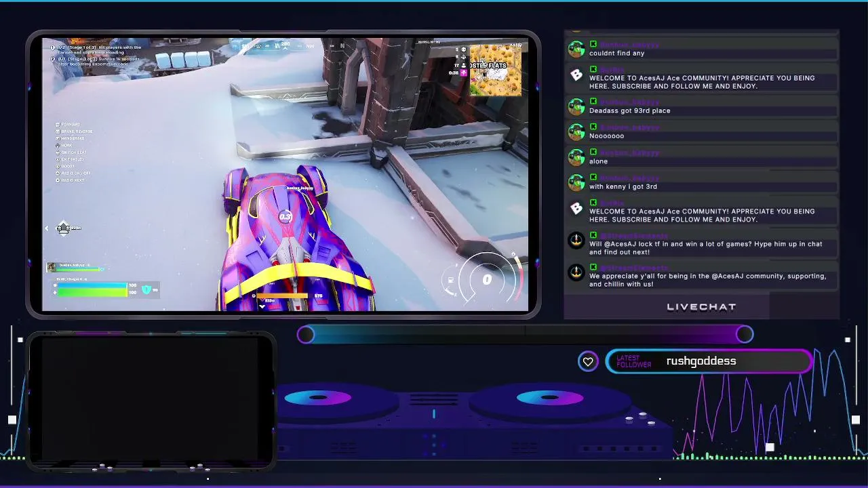The width and height of the screenshot is (868, 488).
Task: Click the green health bar in the game HUD
Action: tap(92, 292)
